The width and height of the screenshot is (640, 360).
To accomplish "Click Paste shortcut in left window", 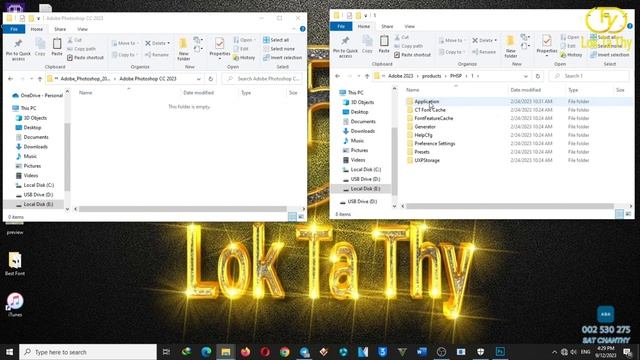I will click(85, 58).
